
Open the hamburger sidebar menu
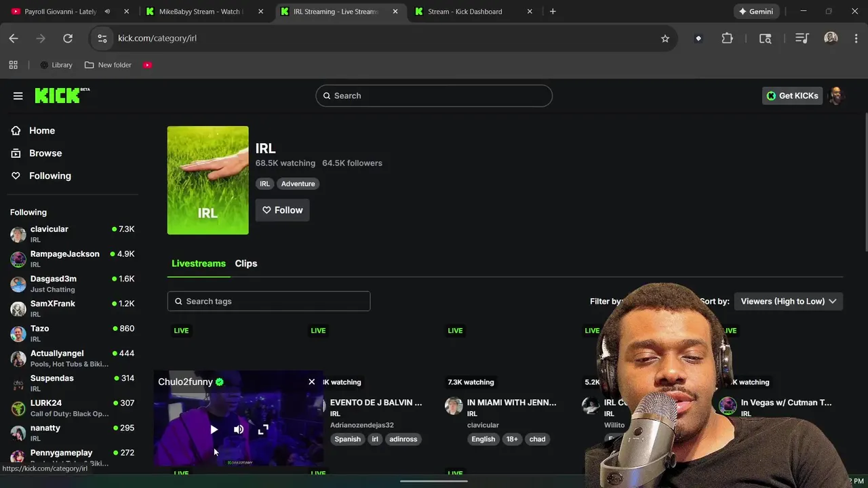[x=18, y=96]
